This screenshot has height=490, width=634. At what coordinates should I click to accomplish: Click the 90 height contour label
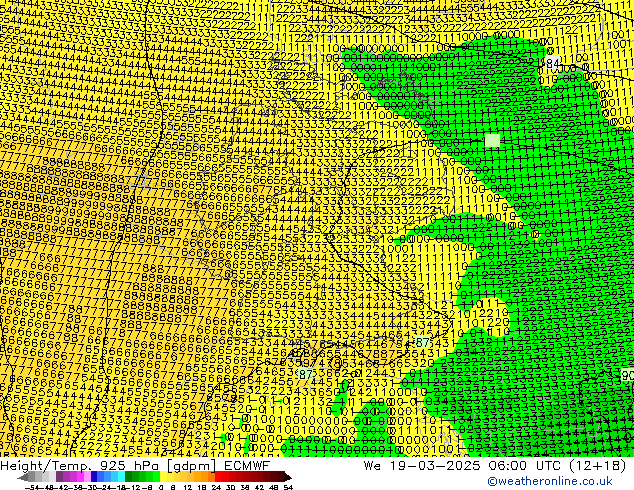pos(628,376)
